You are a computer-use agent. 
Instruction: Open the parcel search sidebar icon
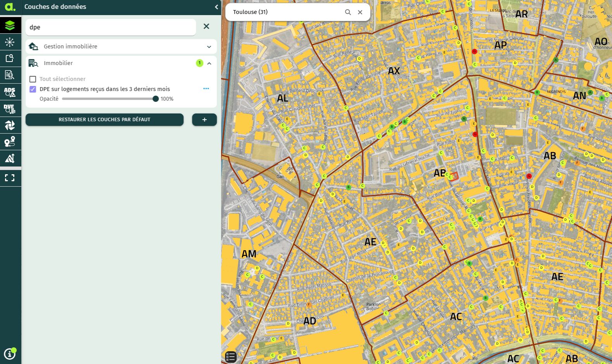pos(10,58)
